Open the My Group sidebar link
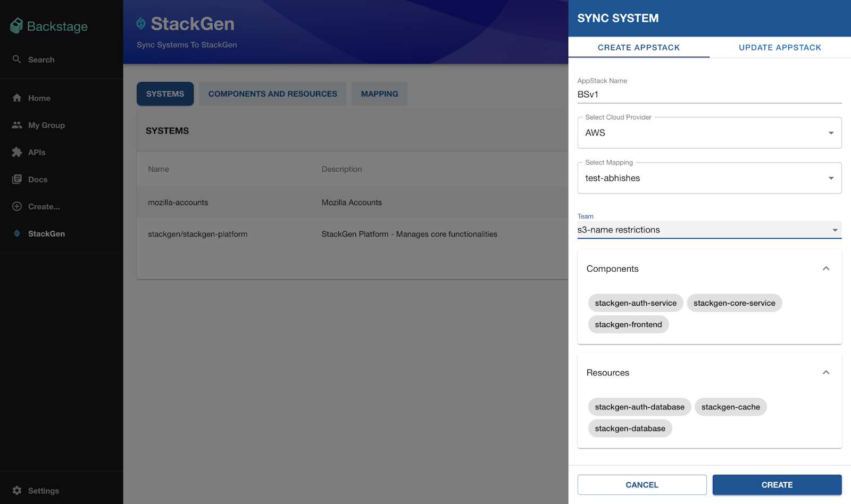The image size is (851, 504). click(x=61, y=125)
